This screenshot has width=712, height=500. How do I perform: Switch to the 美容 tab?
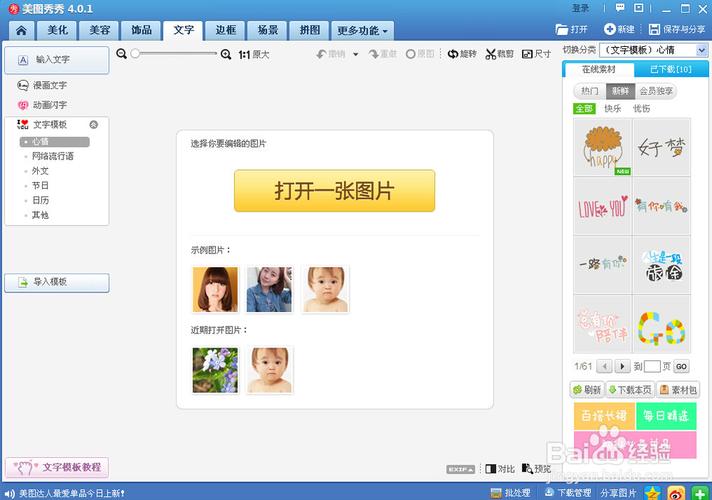pos(99,30)
